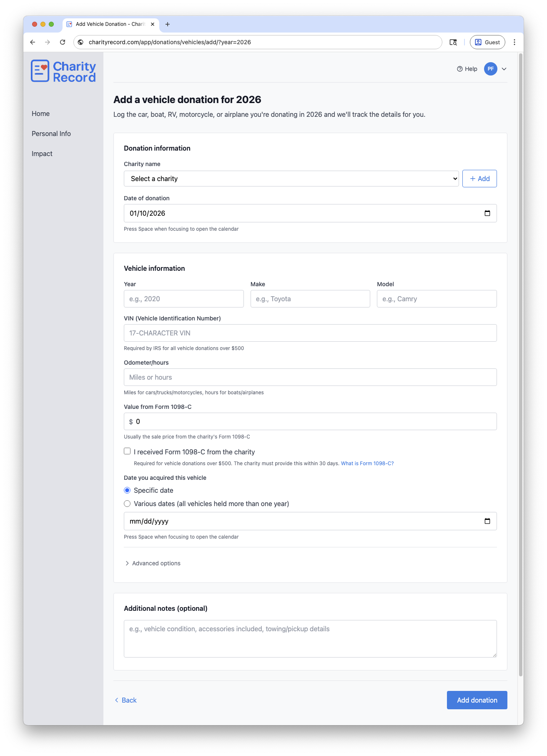Open the browser three-dot menu
This screenshot has height=756, width=547.
(x=514, y=42)
